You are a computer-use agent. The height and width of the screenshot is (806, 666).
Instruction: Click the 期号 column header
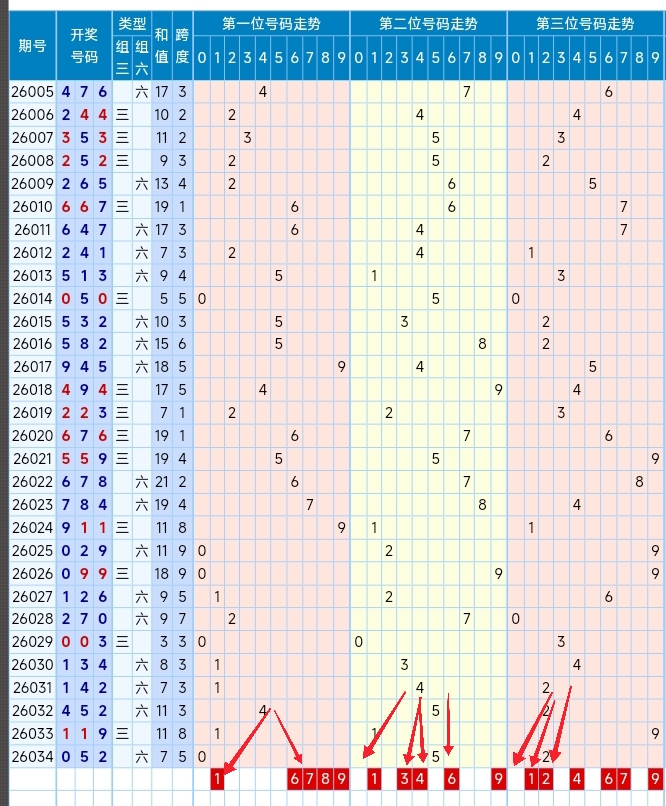point(32,46)
